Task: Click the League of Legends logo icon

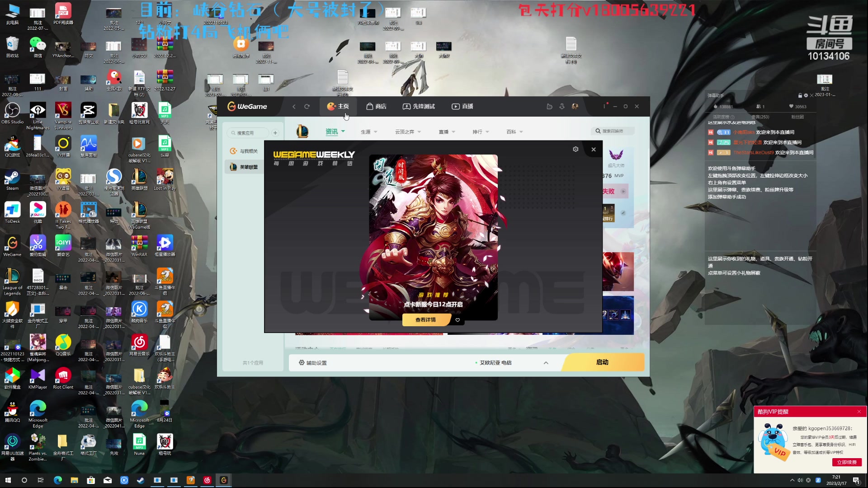Action: point(302,131)
